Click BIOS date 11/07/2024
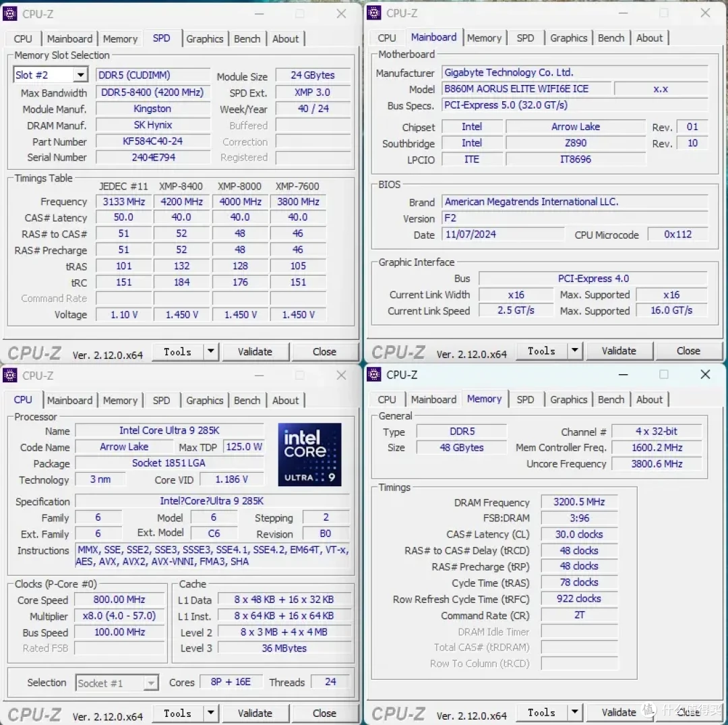Screen dimensions: 728x725 [x=503, y=234]
